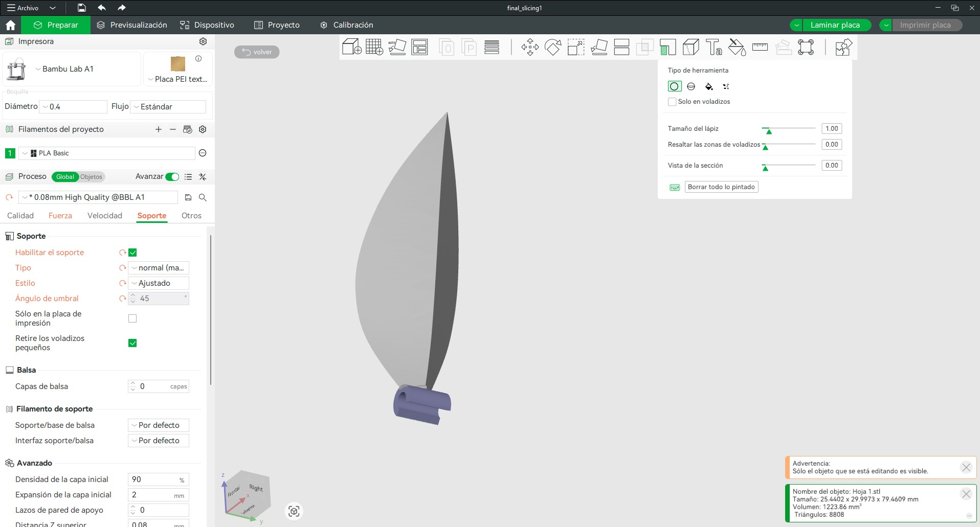This screenshot has width=980, height=527.
Task: Select the fill bucket tool type
Action: 709,86
